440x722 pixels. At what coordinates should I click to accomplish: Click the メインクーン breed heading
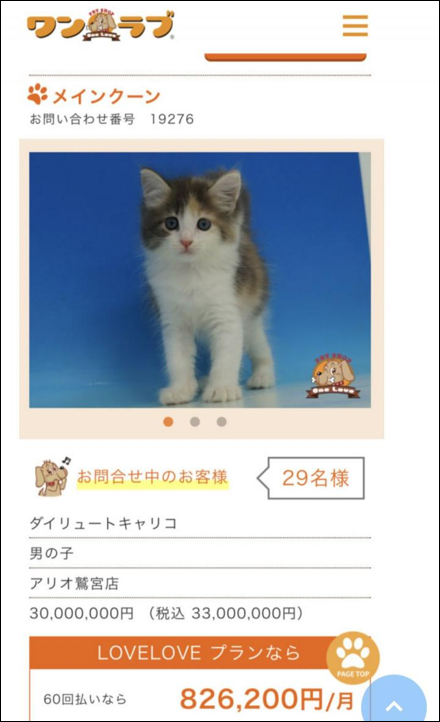(x=106, y=96)
